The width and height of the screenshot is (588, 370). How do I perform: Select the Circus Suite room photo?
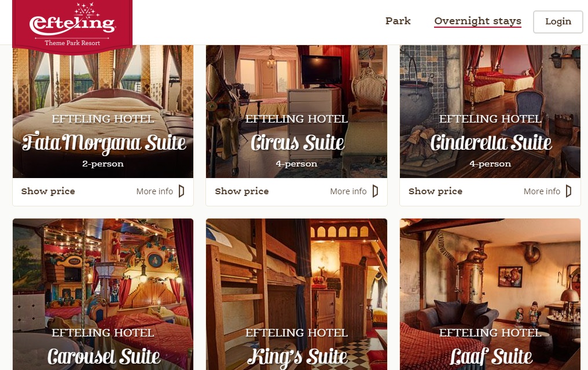pos(297,112)
